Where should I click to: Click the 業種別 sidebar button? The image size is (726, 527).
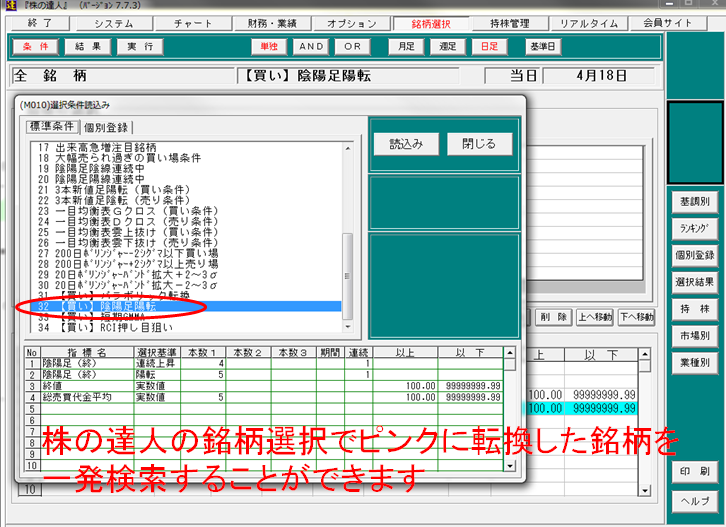(694, 363)
